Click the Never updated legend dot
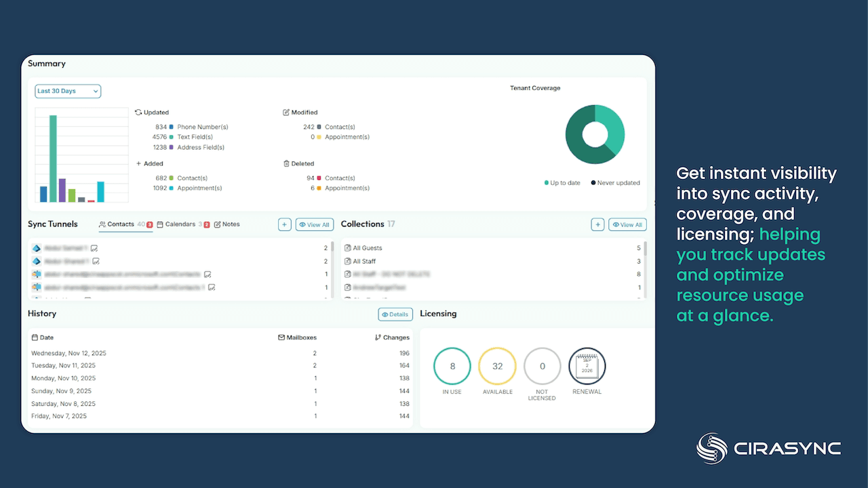Screen dimensions: 868x488 coord(593,183)
